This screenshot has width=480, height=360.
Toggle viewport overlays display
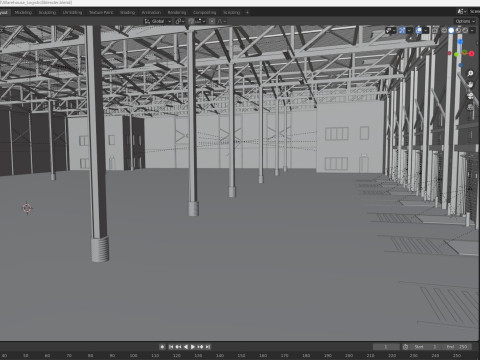coord(419,30)
